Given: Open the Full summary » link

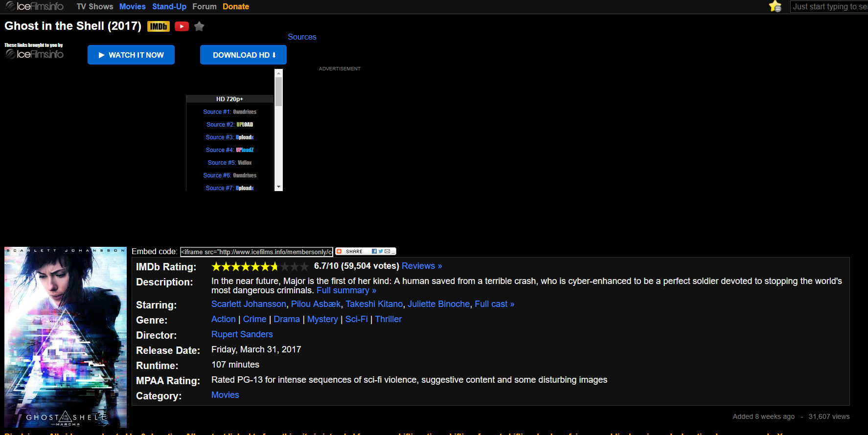Looking at the screenshot, I should point(346,290).
